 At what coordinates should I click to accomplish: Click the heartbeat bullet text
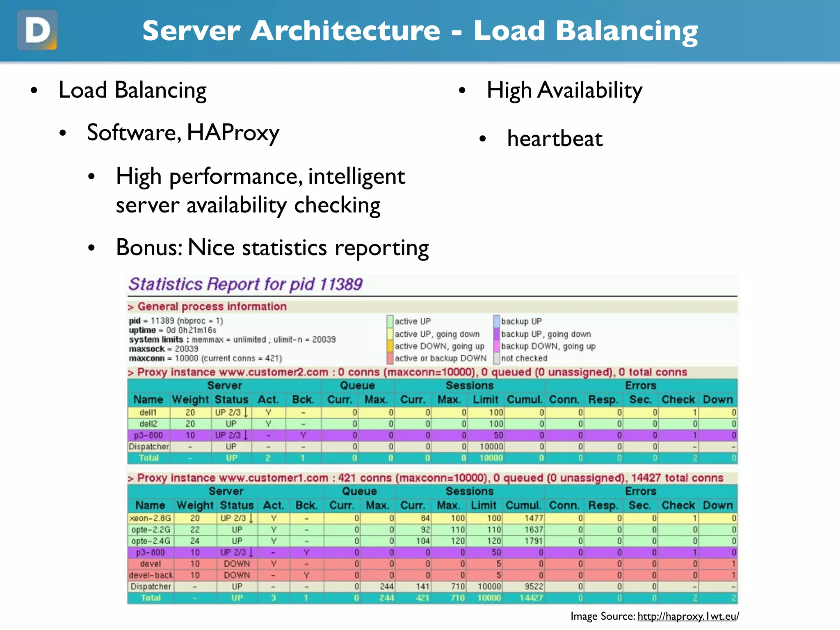pyautogui.click(x=555, y=139)
